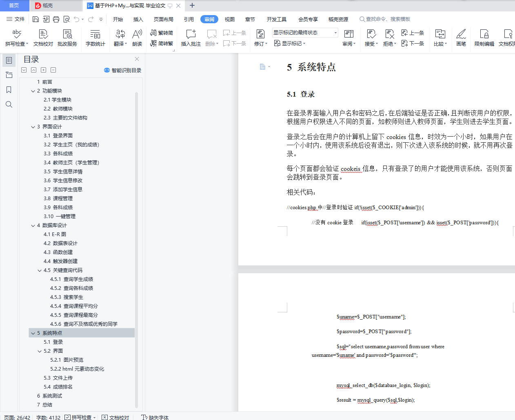Open the 比较 document compare tool

(x=440, y=37)
